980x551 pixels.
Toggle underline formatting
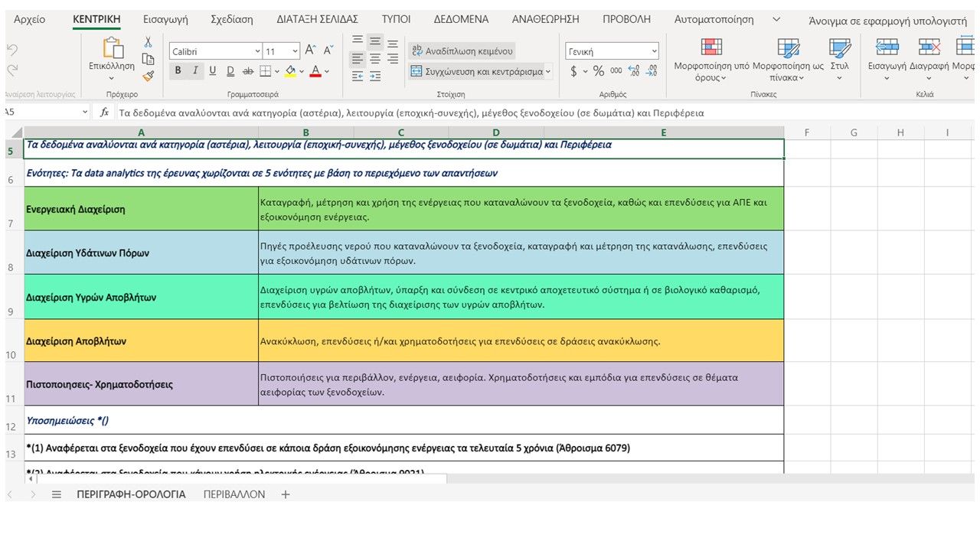[212, 71]
